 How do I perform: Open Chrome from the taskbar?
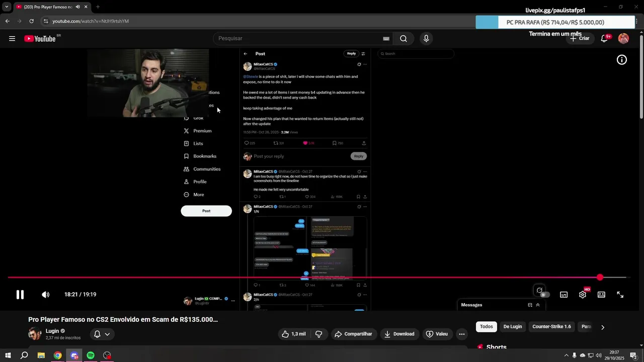pyautogui.click(x=58, y=355)
